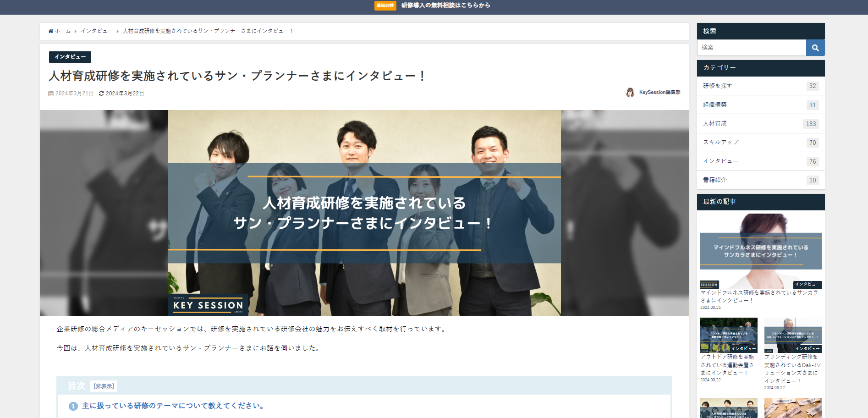This screenshot has width=868, height=418.
Task: Go to ホーム breadcrumb link
Action: (63, 31)
